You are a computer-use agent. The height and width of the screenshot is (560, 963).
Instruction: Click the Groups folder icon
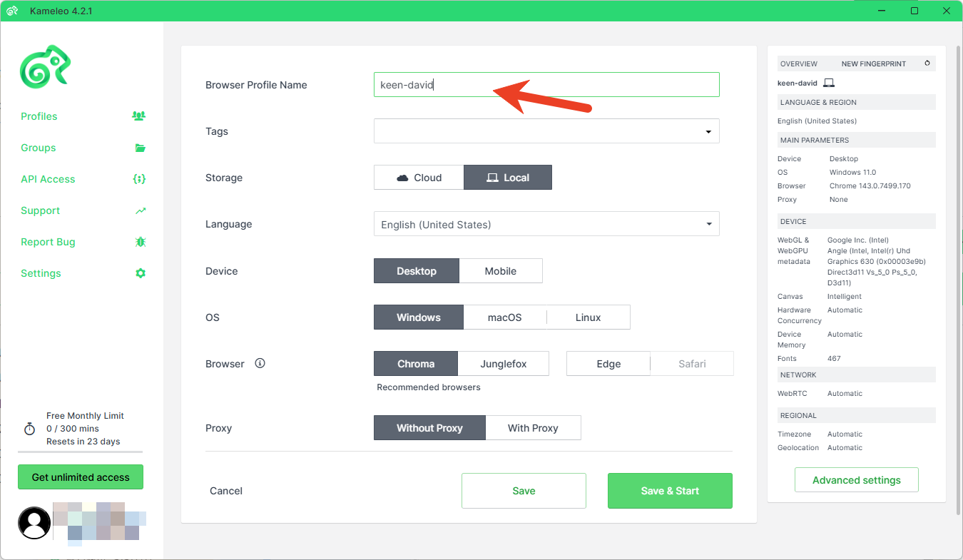point(140,148)
